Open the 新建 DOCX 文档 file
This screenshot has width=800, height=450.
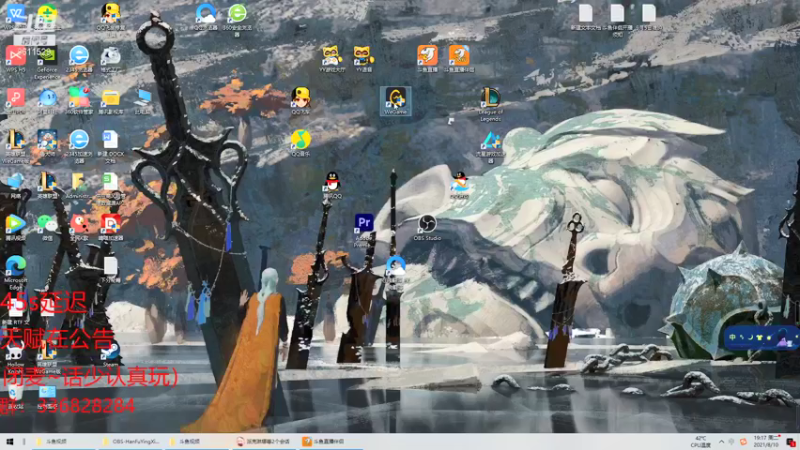(110, 147)
